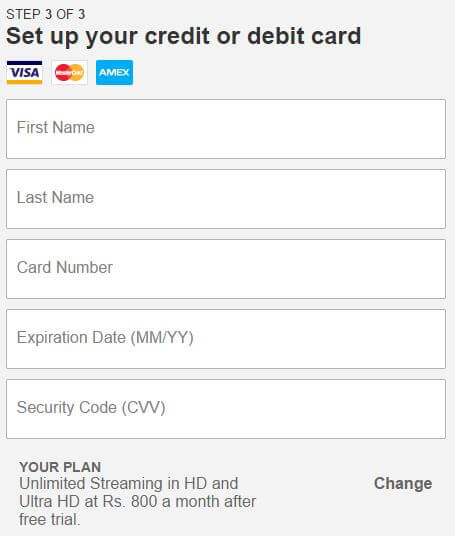Activate the Card Number field
This screenshot has height=536, width=455.
click(226, 269)
